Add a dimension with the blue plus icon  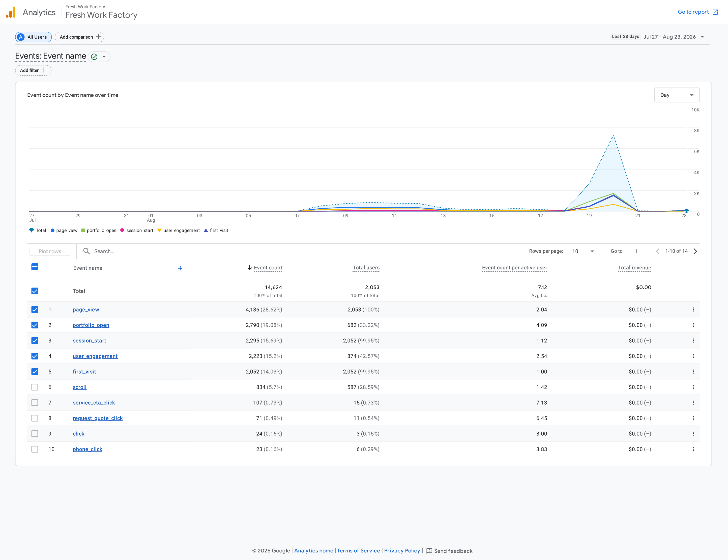coord(180,268)
